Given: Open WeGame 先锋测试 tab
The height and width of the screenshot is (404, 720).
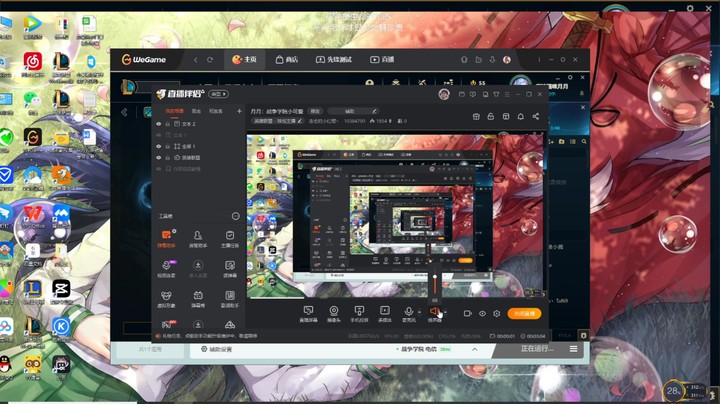Looking at the screenshot, I should [333, 60].
